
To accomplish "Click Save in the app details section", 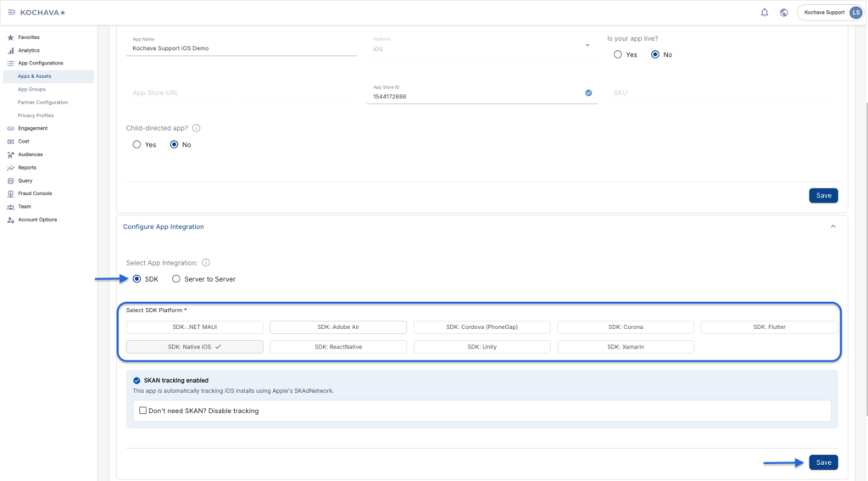I will tap(824, 196).
